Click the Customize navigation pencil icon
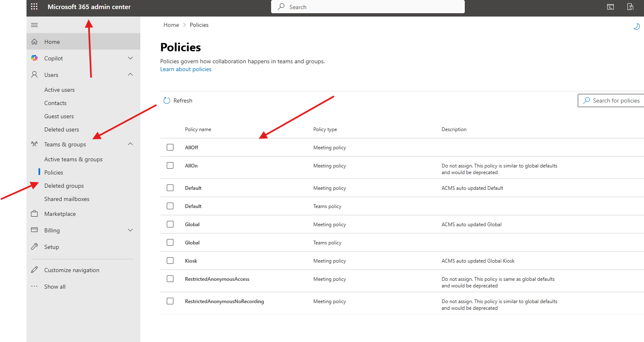The image size is (644, 342). click(34, 270)
